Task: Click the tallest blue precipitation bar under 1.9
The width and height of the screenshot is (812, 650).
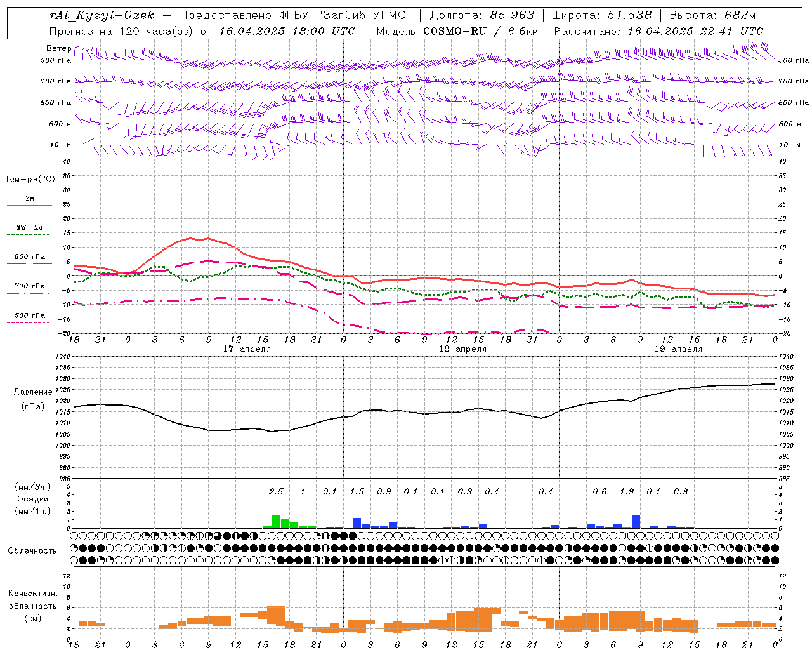Action: point(636,521)
